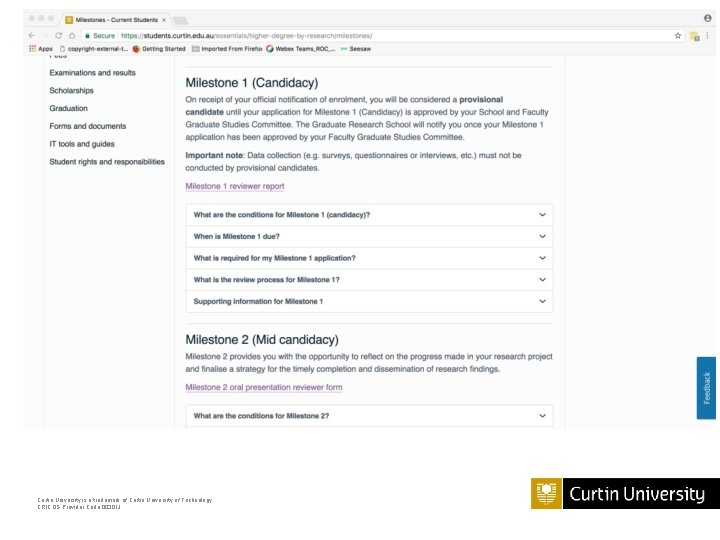Go to the browser home icon

point(72,35)
